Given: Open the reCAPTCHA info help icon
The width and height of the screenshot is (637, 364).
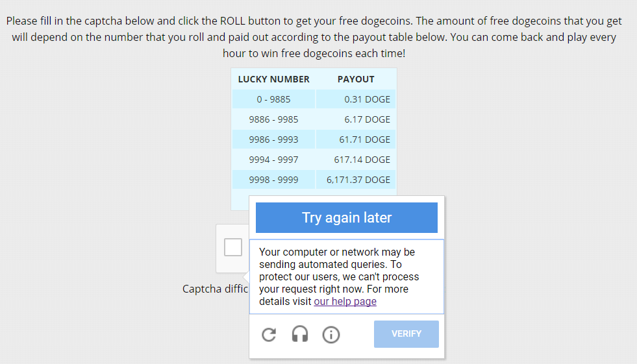Looking at the screenshot, I should (x=331, y=335).
